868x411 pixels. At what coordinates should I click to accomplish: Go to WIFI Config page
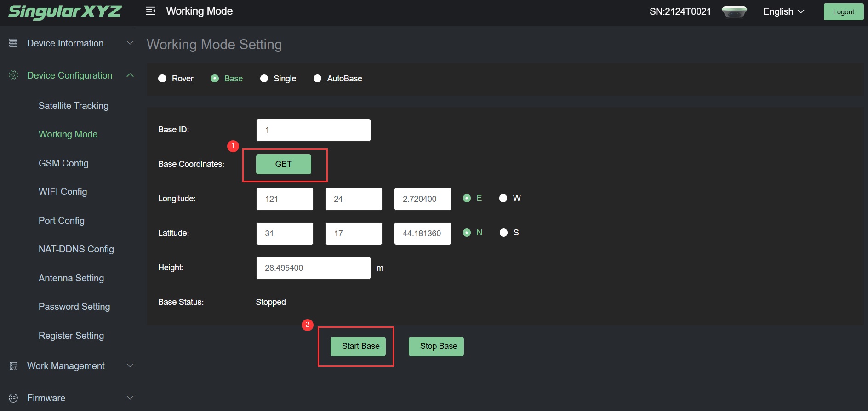(x=63, y=192)
